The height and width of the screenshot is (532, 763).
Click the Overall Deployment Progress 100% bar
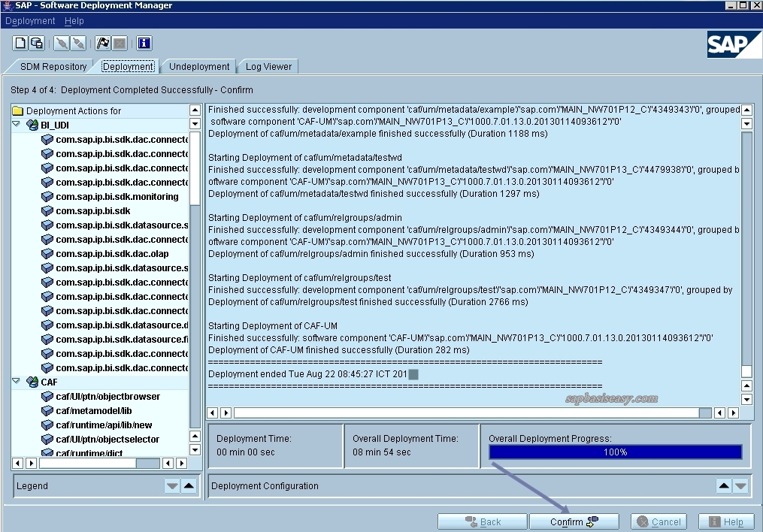(616, 452)
